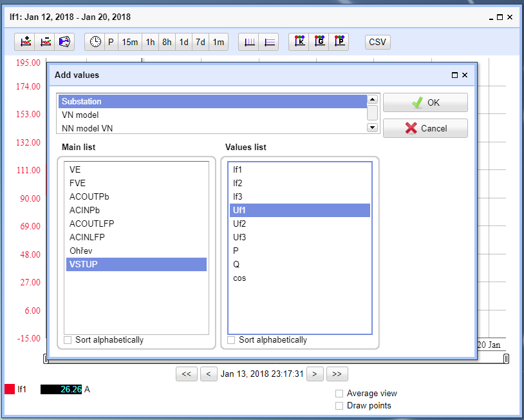Select If3 in Values list
524x420 pixels.
pyautogui.click(x=300, y=196)
